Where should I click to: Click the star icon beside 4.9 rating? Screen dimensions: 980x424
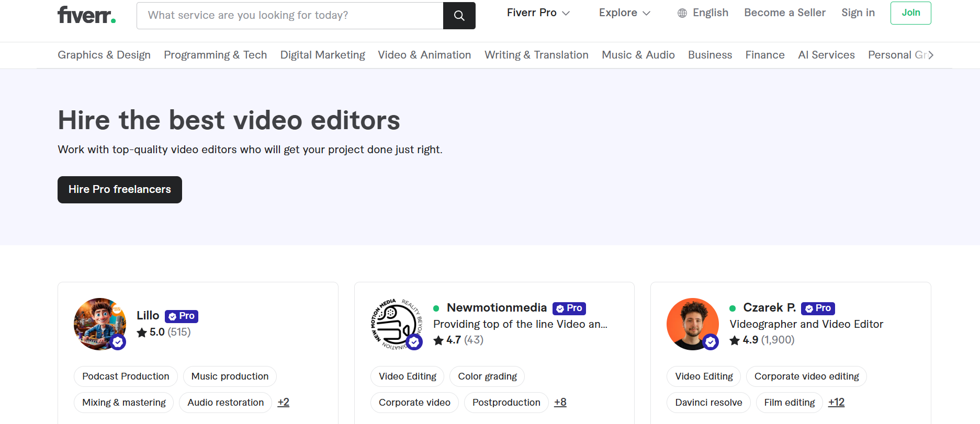[735, 340]
